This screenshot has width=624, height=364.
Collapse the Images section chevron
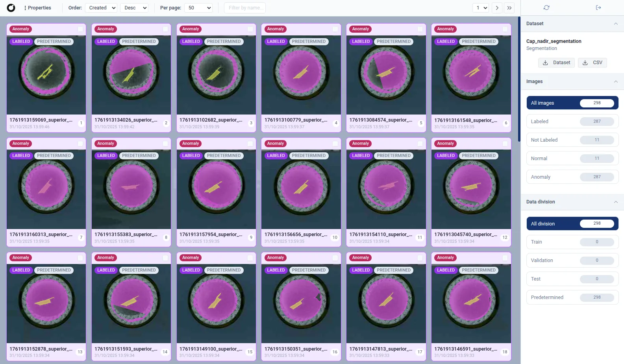click(616, 81)
